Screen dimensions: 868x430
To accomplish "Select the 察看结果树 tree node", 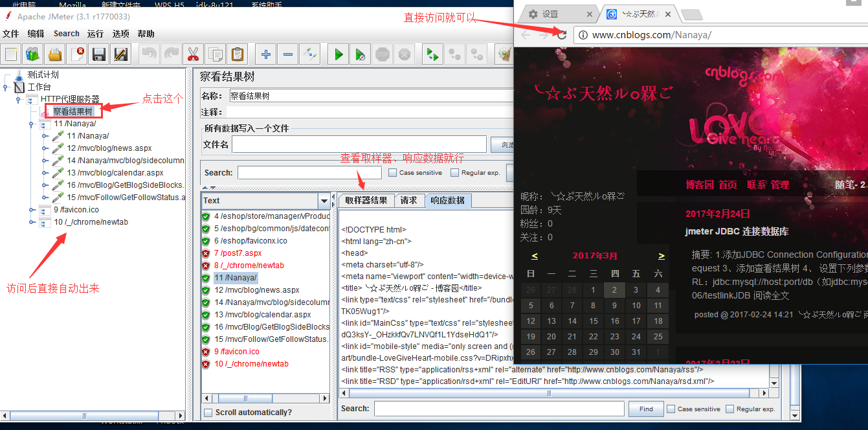I will coord(73,111).
